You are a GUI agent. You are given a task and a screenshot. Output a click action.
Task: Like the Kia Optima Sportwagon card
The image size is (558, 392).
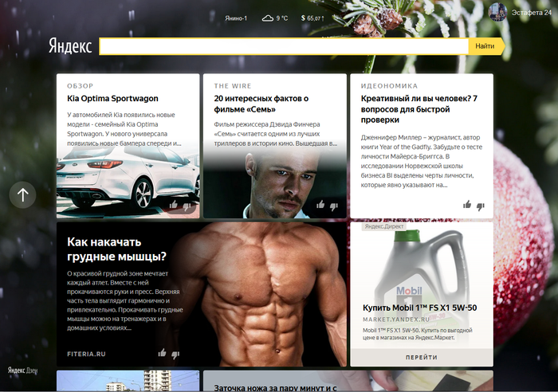(x=174, y=205)
